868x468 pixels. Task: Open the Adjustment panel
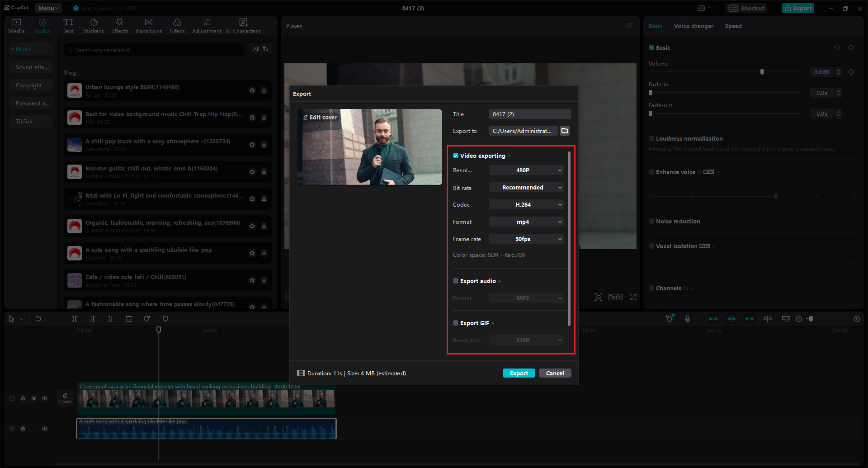pyautogui.click(x=207, y=26)
